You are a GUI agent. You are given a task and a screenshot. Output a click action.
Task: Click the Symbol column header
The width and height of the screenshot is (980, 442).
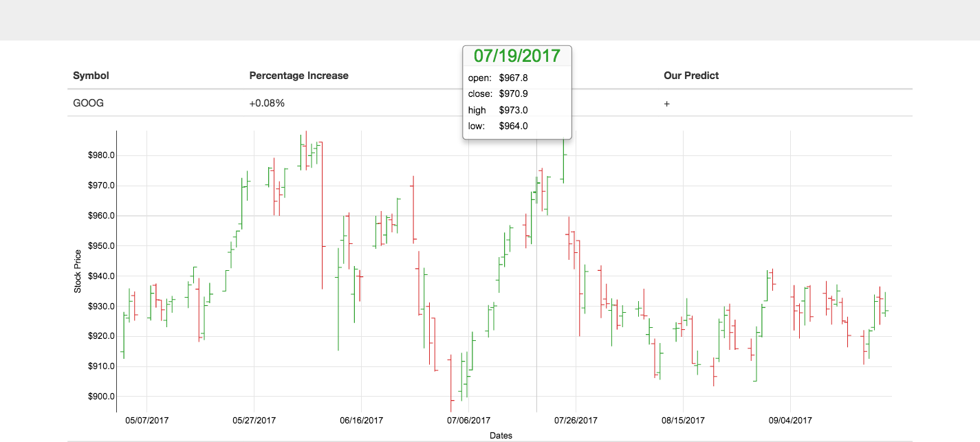coord(91,76)
